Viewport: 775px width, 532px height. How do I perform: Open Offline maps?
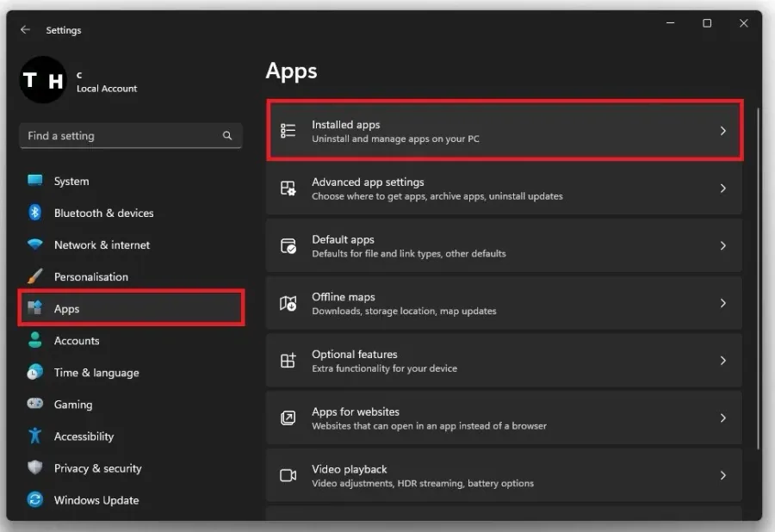coord(504,303)
